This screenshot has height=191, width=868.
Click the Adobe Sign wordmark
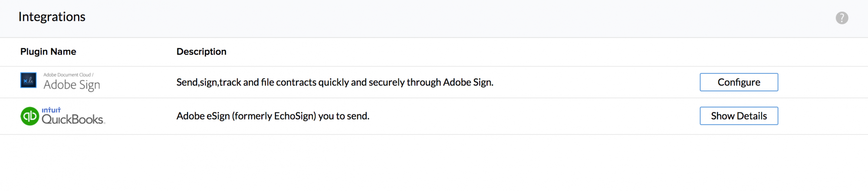point(72,85)
